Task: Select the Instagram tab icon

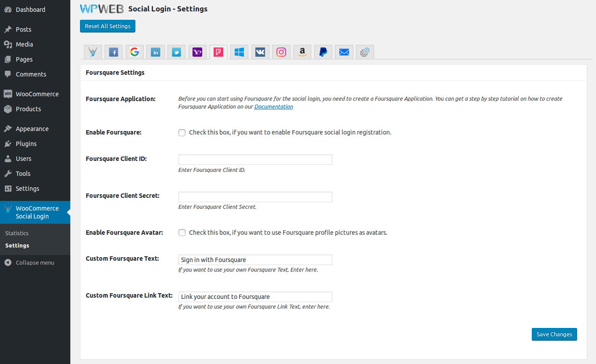Action: (x=281, y=52)
